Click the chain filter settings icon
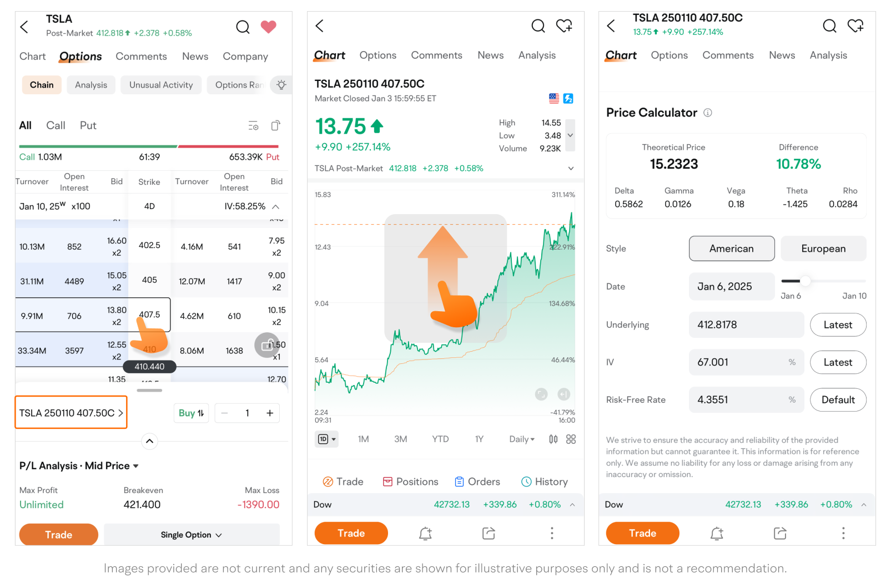 tap(253, 126)
